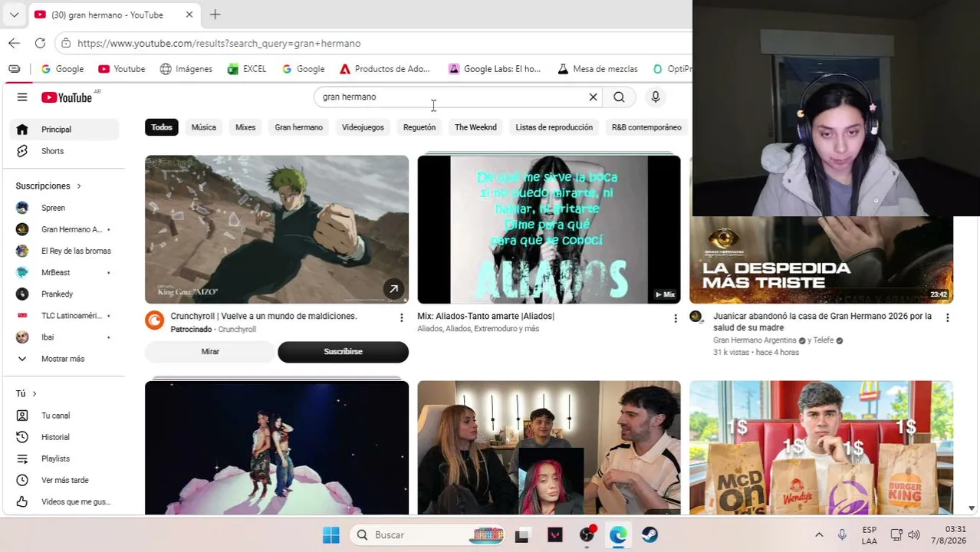Open options menu for Crunchyroll ad
980x552 pixels.
[x=401, y=317]
